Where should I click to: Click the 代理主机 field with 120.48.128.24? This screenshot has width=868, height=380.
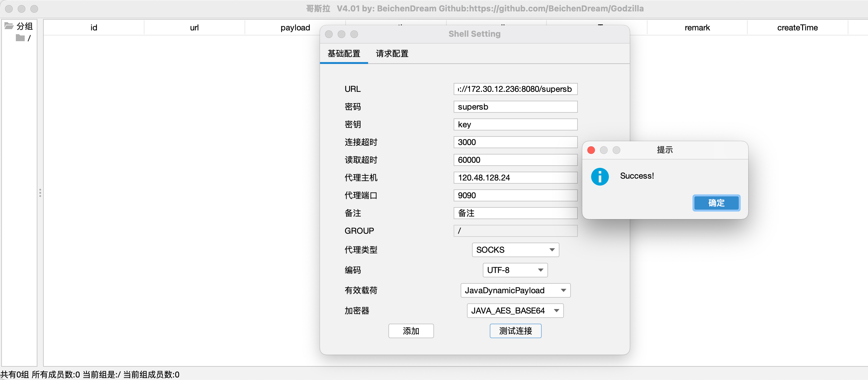tap(515, 178)
